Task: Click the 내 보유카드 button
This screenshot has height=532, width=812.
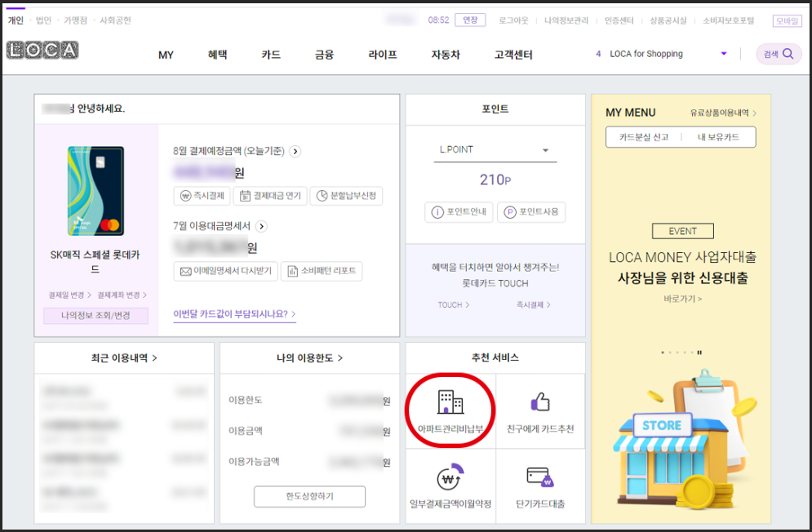Action: tap(718, 137)
